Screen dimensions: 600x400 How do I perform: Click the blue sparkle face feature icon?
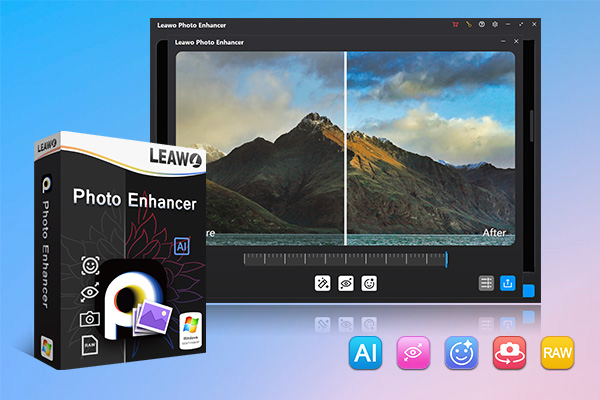pyautogui.click(x=461, y=353)
